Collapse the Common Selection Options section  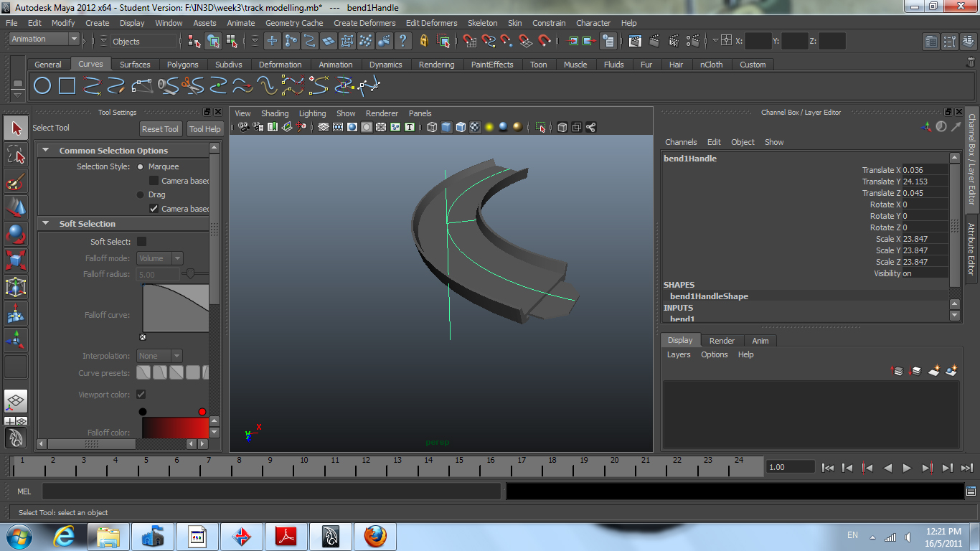point(46,151)
